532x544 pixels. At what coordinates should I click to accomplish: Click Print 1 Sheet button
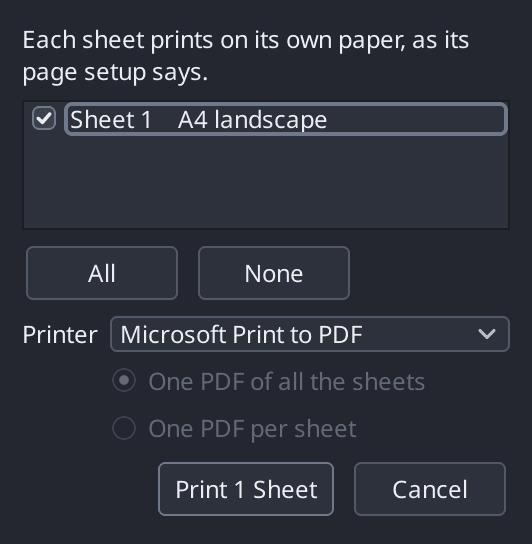[x=246, y=489]
